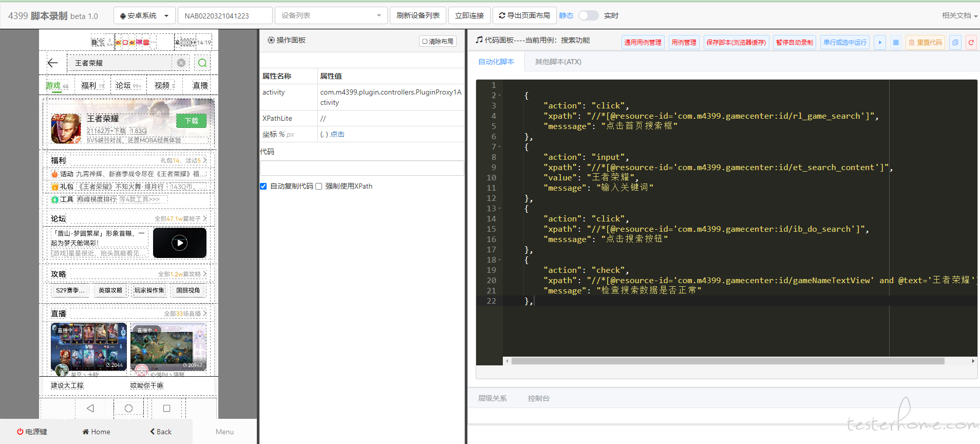Collapse the code block at line 2
Image resolution: width=980 pixels, height=444 pixels.
point(500,96)
